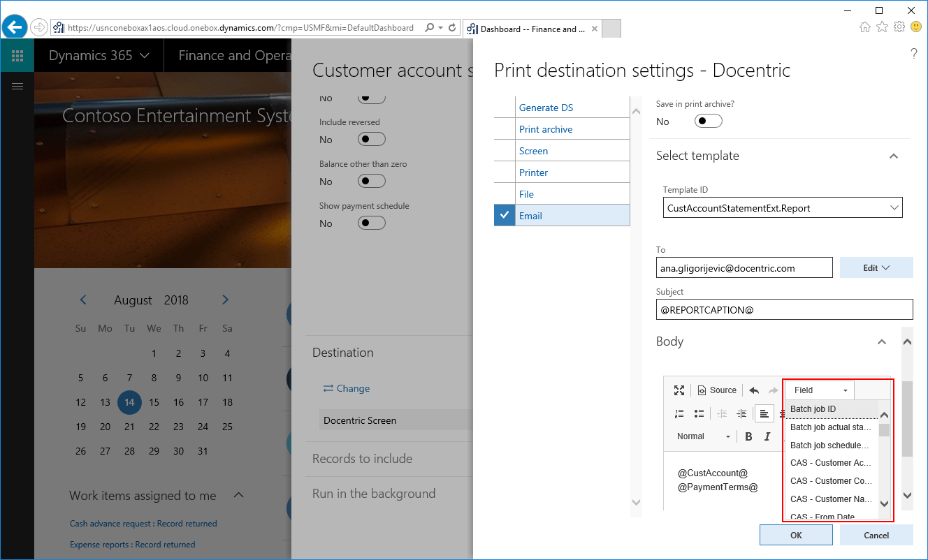The height and width of the screenshot is (560, 928).
Task: Collapse the Body section
Action: (x=882, y=342)
